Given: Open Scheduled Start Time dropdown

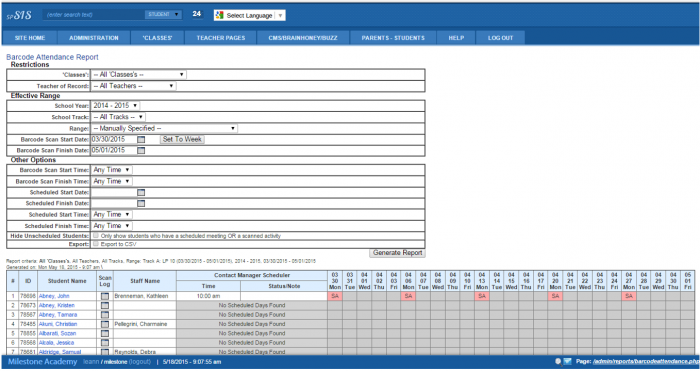Looking at the screenshot, I should point(112,215).
